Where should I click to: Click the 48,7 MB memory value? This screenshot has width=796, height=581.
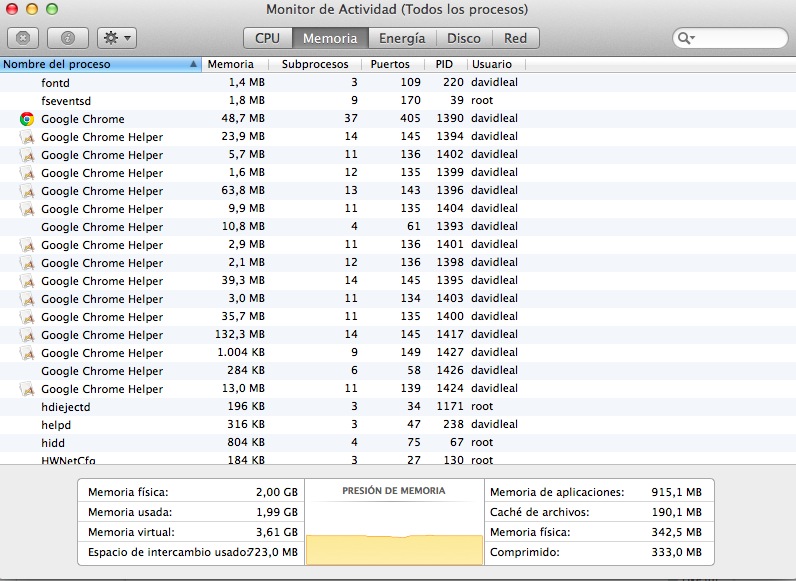coord(243,118)
